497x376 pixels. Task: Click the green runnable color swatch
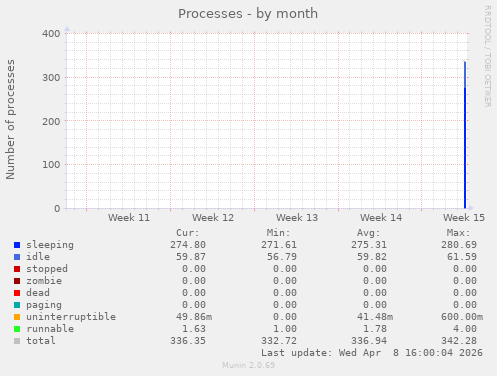coord(17,329)
